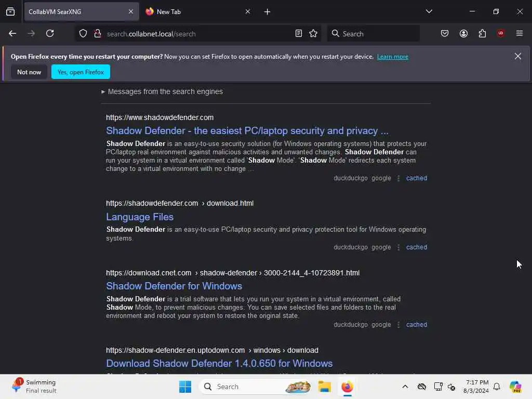Open cached link for shadowdefender.com homepage result

417,178
